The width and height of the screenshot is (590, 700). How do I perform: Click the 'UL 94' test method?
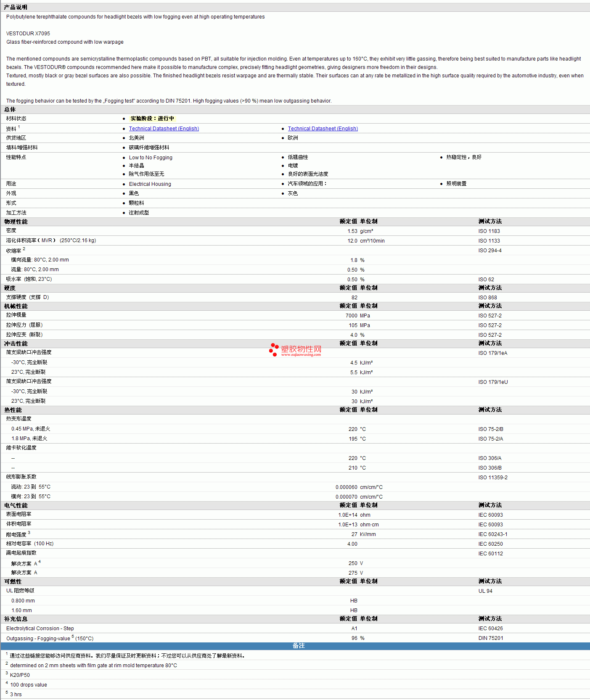point(485,591)
